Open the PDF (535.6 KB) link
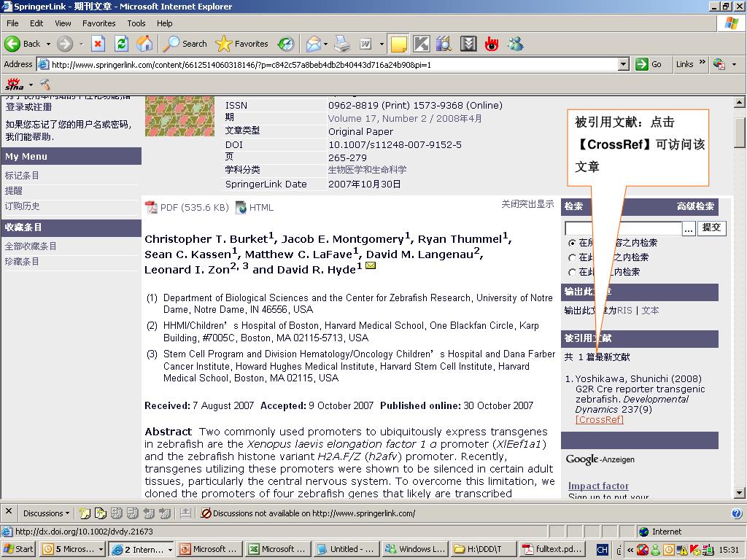 (x=194, y=208)
